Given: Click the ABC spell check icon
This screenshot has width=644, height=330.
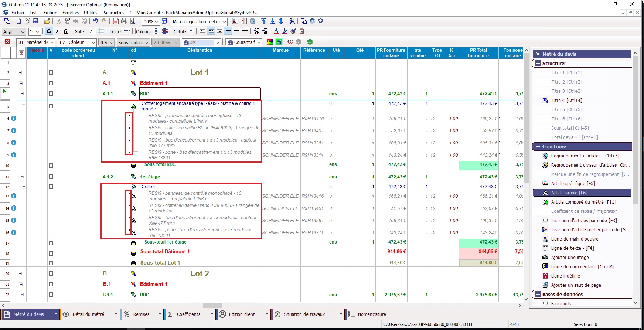Looking at the screenshot, I should [290, 42].
